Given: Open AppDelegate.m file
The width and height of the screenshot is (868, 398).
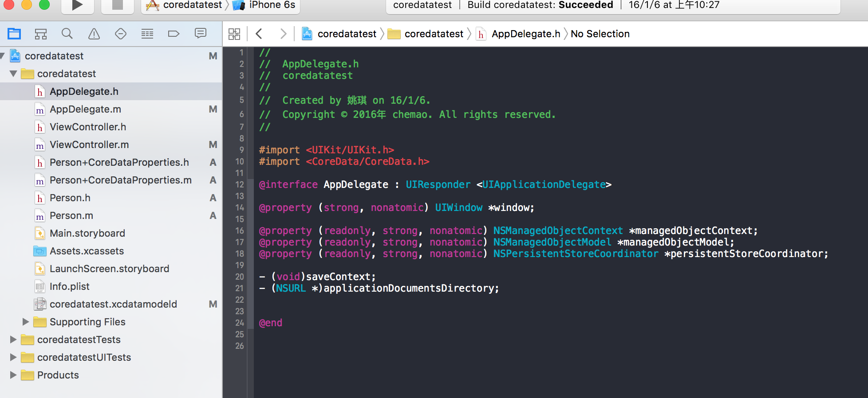Looking at the screenshot, I should pyautogui.click(x=111, y=109).
